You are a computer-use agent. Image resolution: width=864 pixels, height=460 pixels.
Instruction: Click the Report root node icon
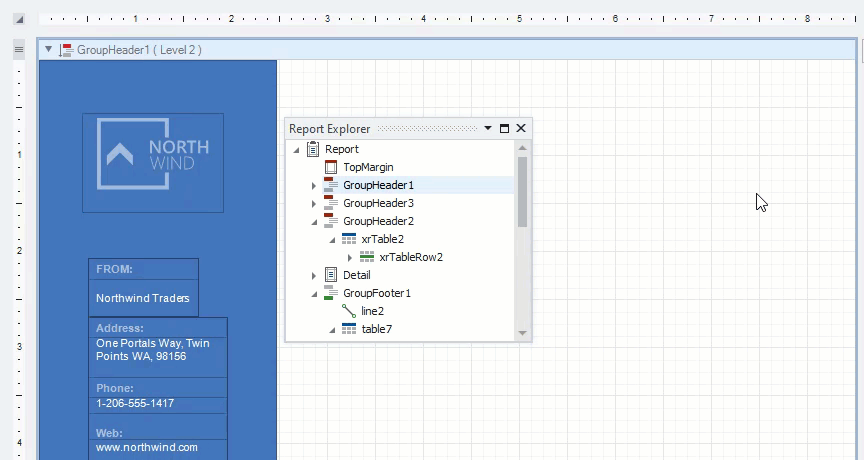313,149
